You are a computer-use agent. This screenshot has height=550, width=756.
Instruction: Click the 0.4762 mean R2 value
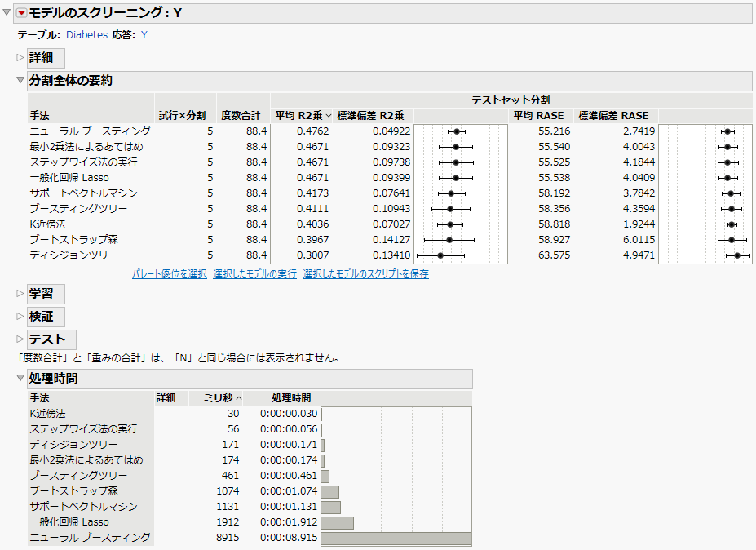(x=312, y=131)
